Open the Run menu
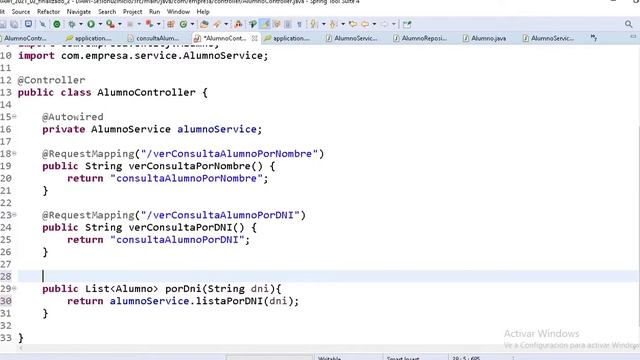Image resolution: width=640 pixels, height=360 pixels. 154,11
